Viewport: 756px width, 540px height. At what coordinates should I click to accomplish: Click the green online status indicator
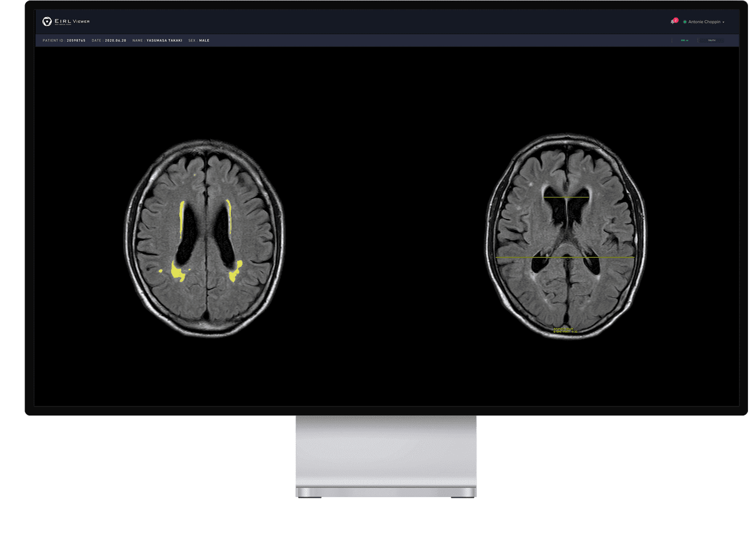point(684,21)
